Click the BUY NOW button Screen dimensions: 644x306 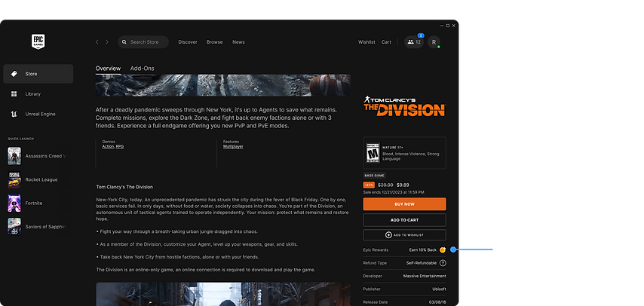(x=404, y=204)
